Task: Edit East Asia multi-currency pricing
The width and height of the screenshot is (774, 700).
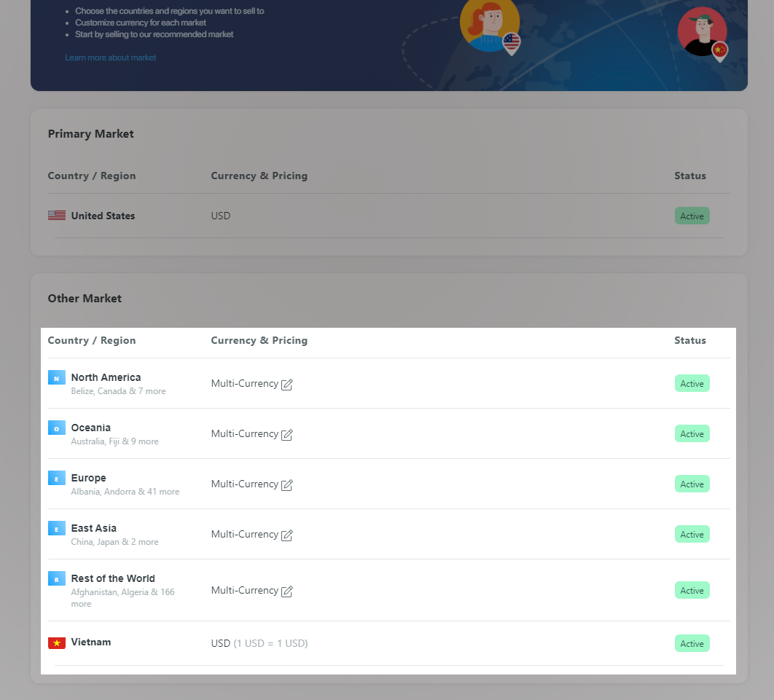Action: coord(287,535)
